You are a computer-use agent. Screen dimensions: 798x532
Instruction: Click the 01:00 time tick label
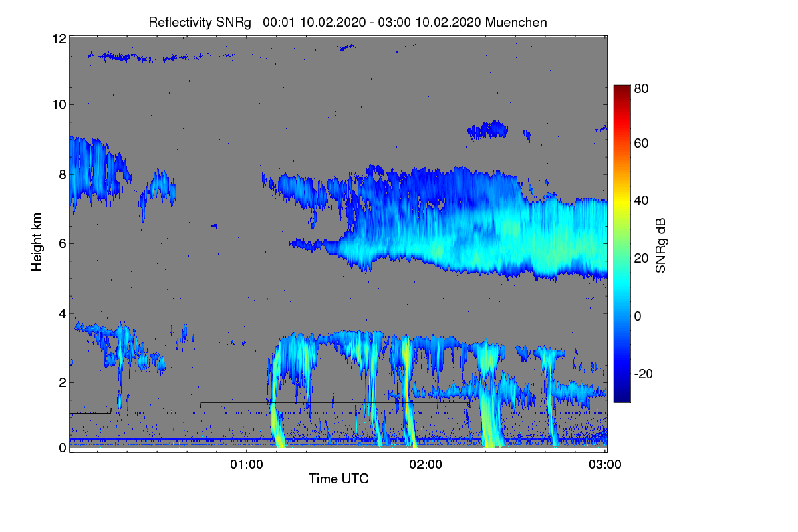point(247,465)
